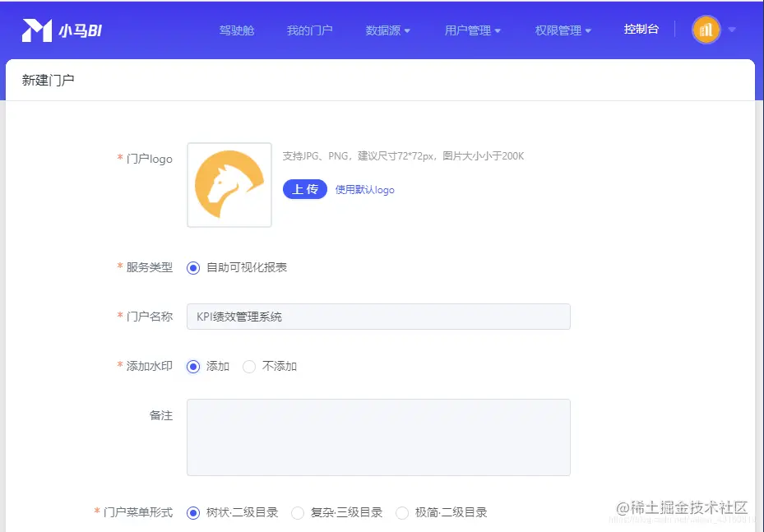
Task: Go to the 驾驶舱 menu item
Action: (237, 30)
